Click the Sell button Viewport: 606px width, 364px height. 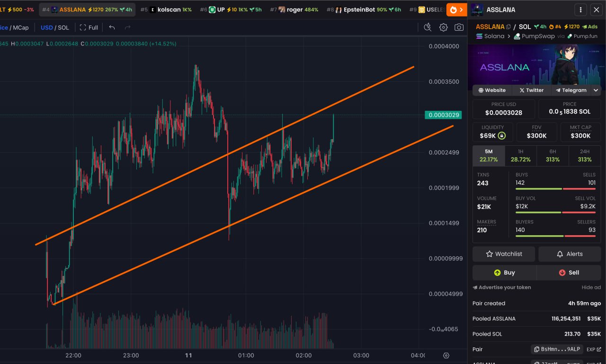click(x=569, y=272)
